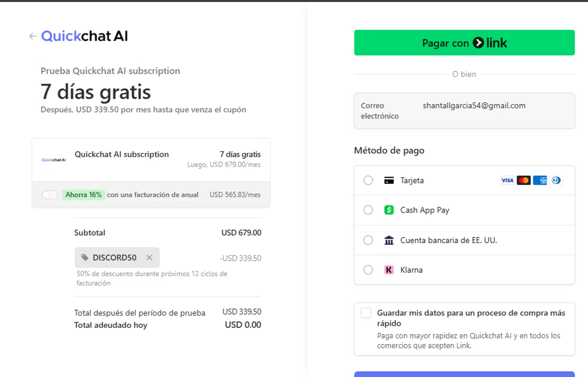Toggle annual billing to save 16%
The width and height of the screenshot is (588, 377).
point(50,195)
